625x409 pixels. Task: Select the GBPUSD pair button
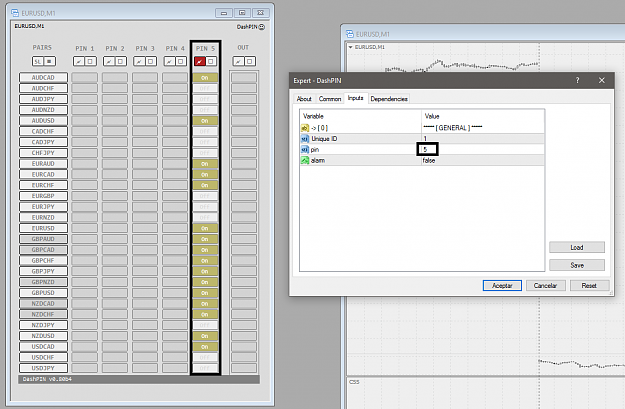43,293
